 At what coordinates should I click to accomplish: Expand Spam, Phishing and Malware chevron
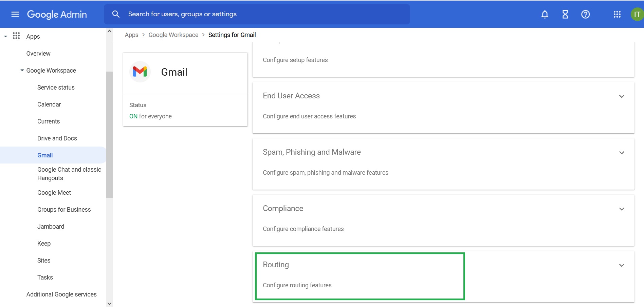[x=621, y=153]
